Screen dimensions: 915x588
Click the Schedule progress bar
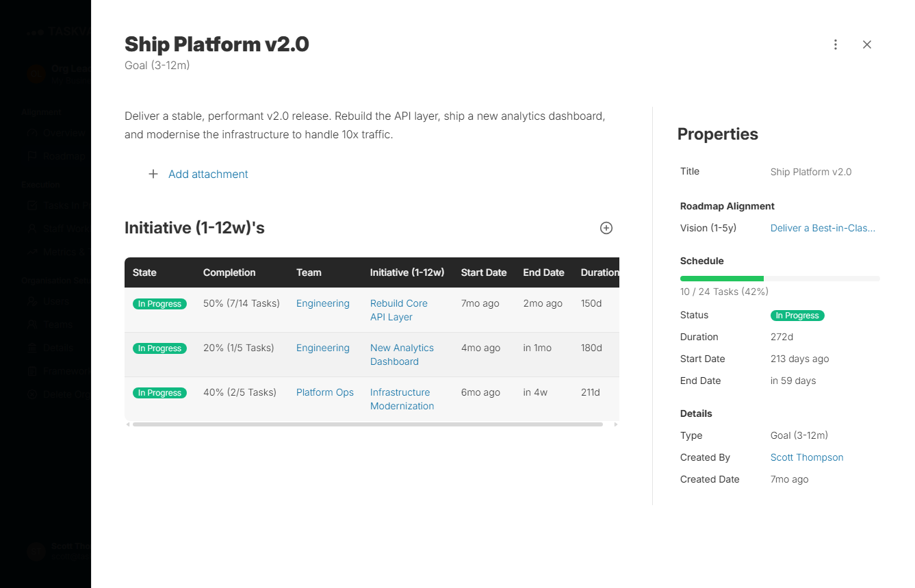click(779, 279)
